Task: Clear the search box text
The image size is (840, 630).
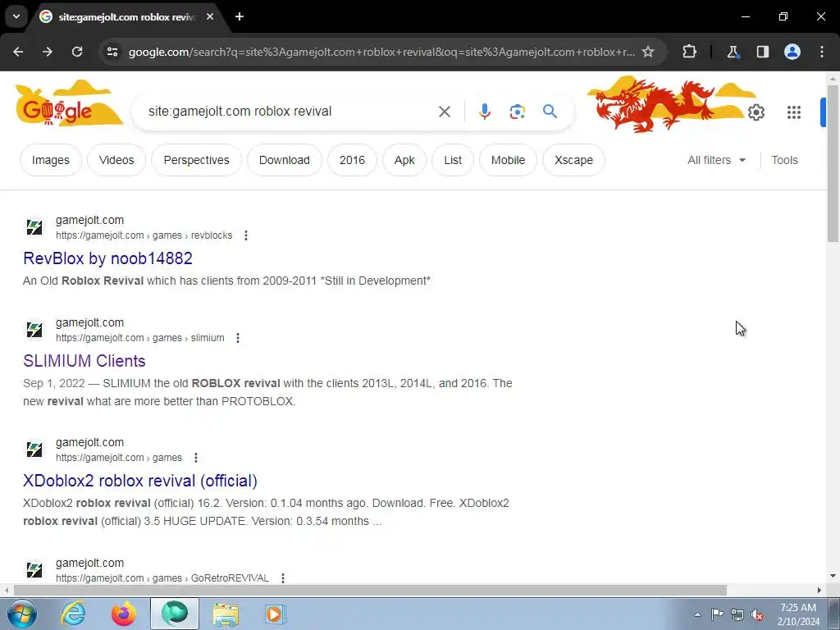Action: click(444, 112)
